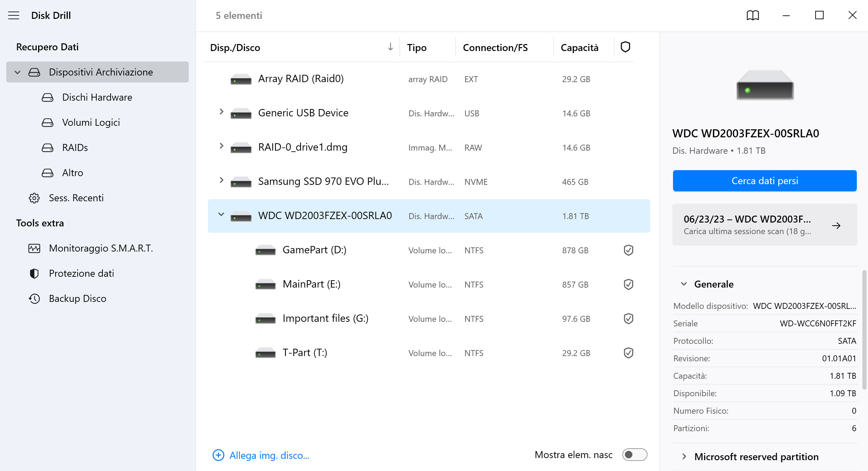This screenshot has height=471, width=868.
Task: Click the RAID-0_drive1.dmg disk icon
Action: [x=241, y=148]
